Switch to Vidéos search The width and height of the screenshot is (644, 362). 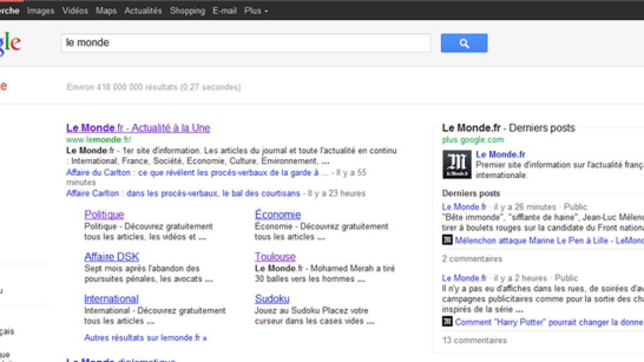point(75,11)
